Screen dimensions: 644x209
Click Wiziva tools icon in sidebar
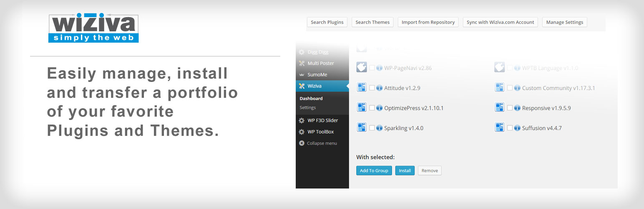302,86
